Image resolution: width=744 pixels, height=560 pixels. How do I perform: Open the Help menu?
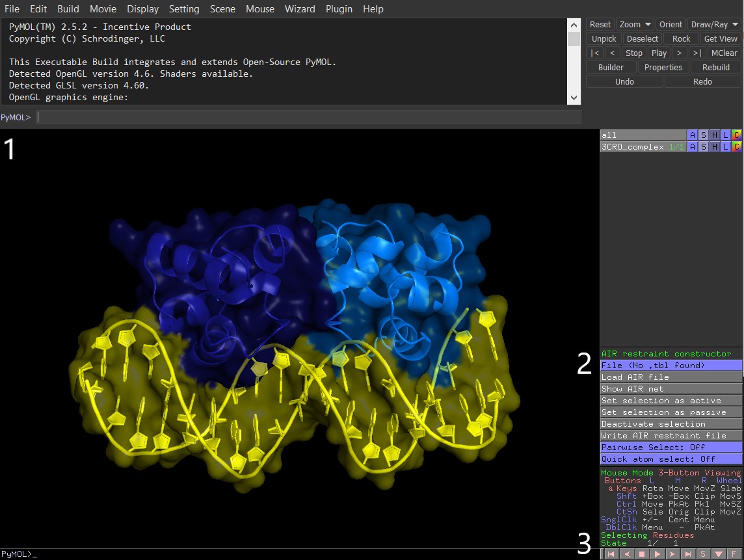click(x=373, y=9)
